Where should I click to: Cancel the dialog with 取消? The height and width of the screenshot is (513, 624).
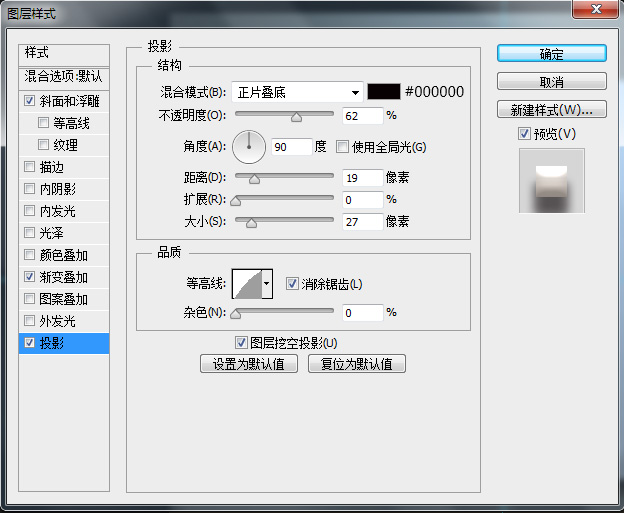tap(552, 81)
